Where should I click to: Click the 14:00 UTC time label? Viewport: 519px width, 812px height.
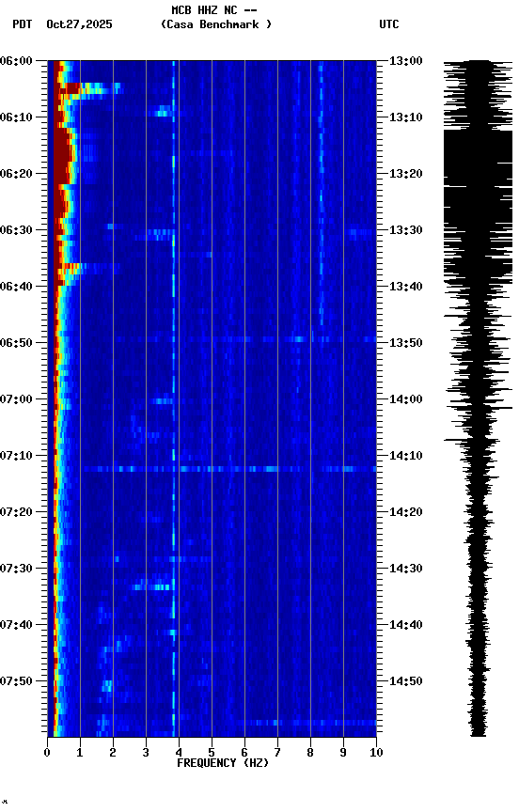[406, 399]
